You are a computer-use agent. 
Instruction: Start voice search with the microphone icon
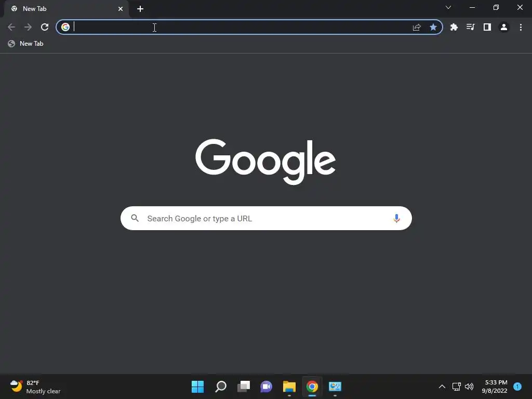(396, 218)
